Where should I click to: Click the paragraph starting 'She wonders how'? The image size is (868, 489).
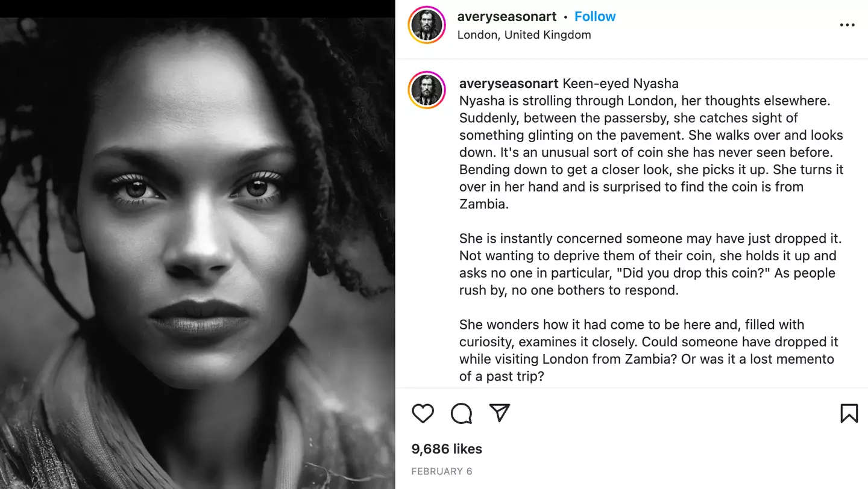click(648, 350)
